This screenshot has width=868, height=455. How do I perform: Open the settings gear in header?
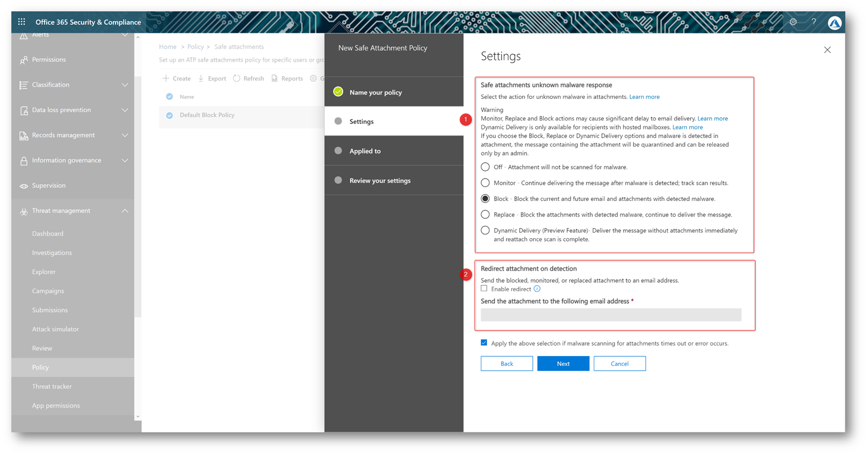click(x=793, y=22)
